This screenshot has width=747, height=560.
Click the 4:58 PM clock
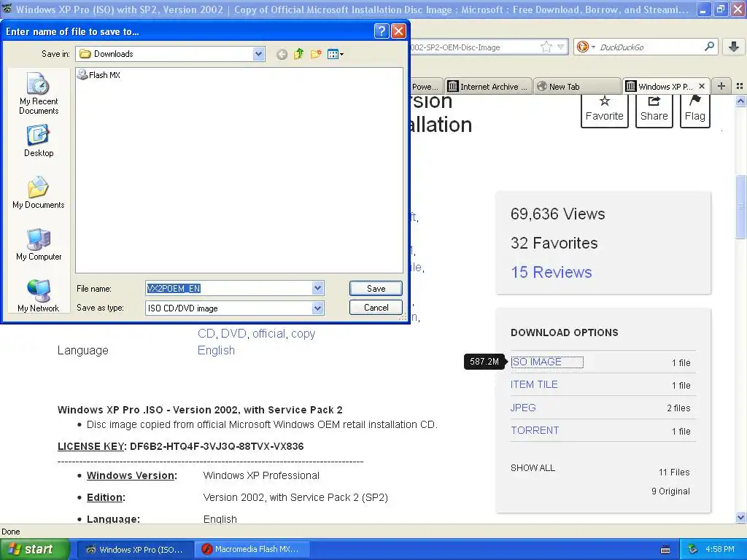pyautogui.click(x=719, y=549)
